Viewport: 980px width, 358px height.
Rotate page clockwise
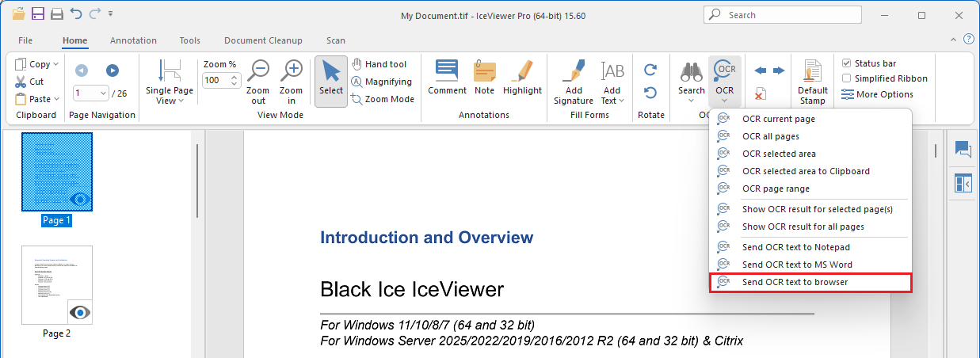click(650, 70)
